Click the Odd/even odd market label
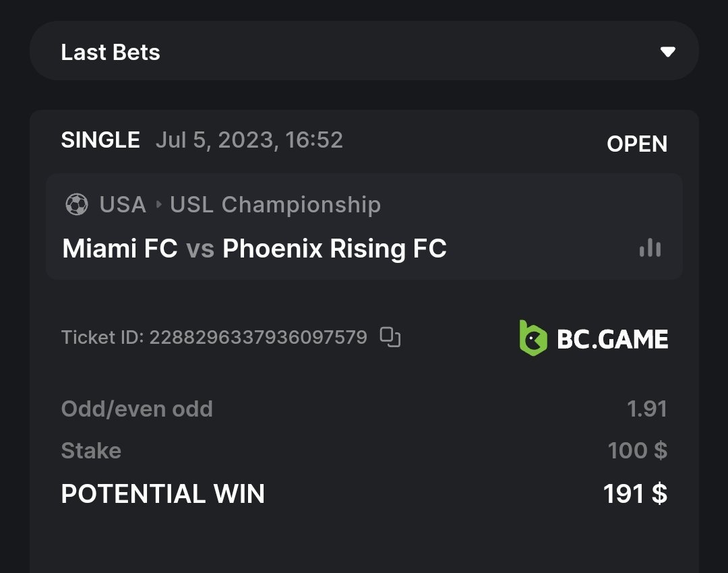728x573 pixels. click(137, 409)
